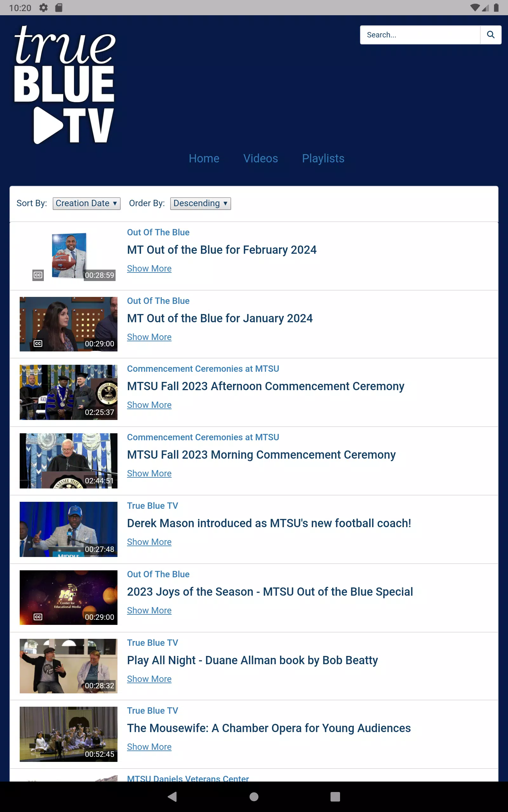Open True Blue TV category above Play All Night
The width and height of the screenshot is (508, 812).
(x=152, y=643)
